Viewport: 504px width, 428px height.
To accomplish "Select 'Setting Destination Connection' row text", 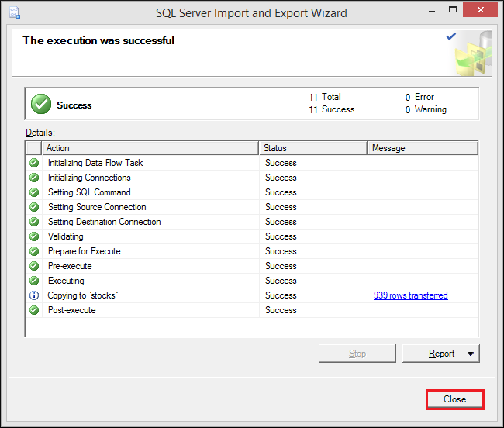I will 105,222.
